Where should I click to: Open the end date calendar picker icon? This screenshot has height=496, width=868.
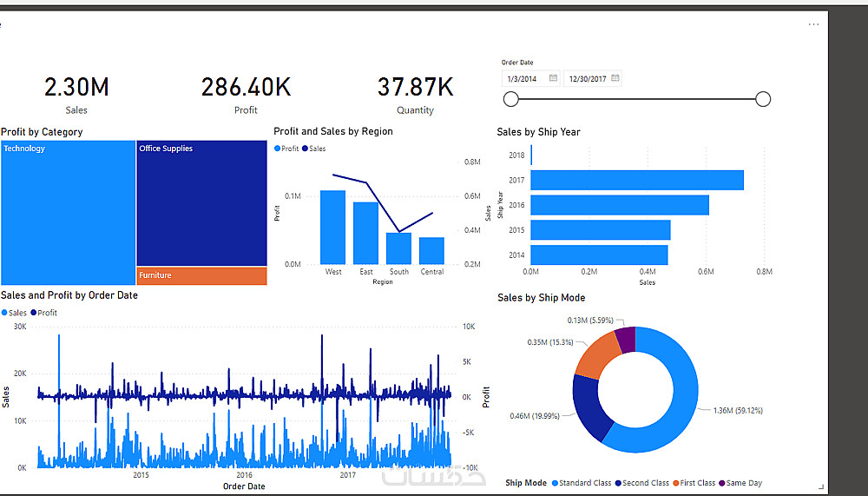coord(615,78)
